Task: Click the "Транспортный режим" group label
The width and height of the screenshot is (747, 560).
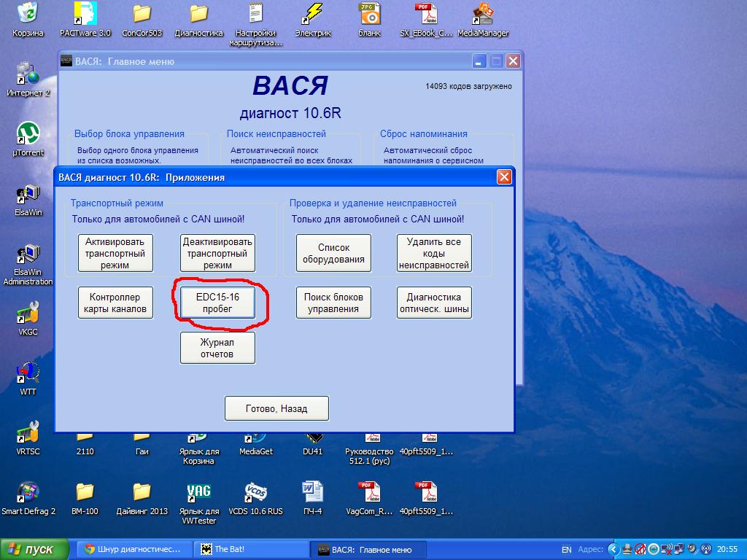Action: tap(117, 203)
